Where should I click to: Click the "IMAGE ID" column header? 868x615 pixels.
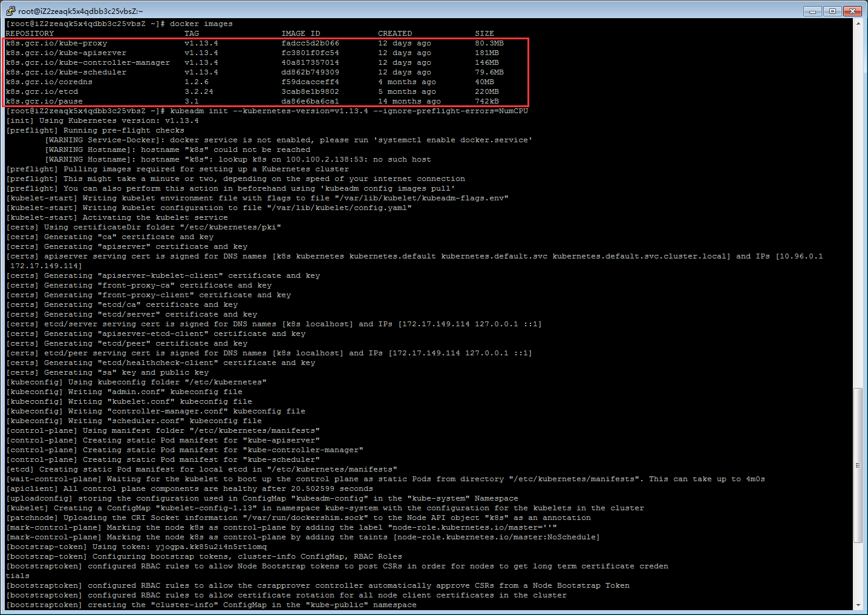(301, 33)
